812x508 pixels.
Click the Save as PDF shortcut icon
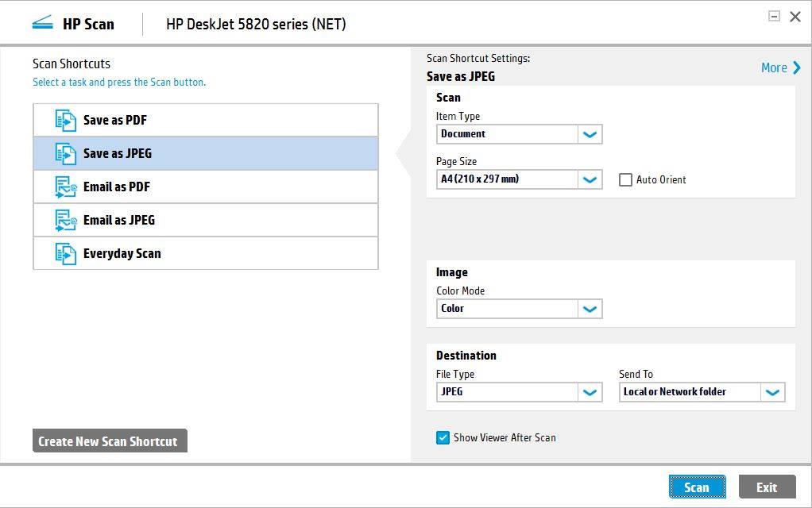66,121
